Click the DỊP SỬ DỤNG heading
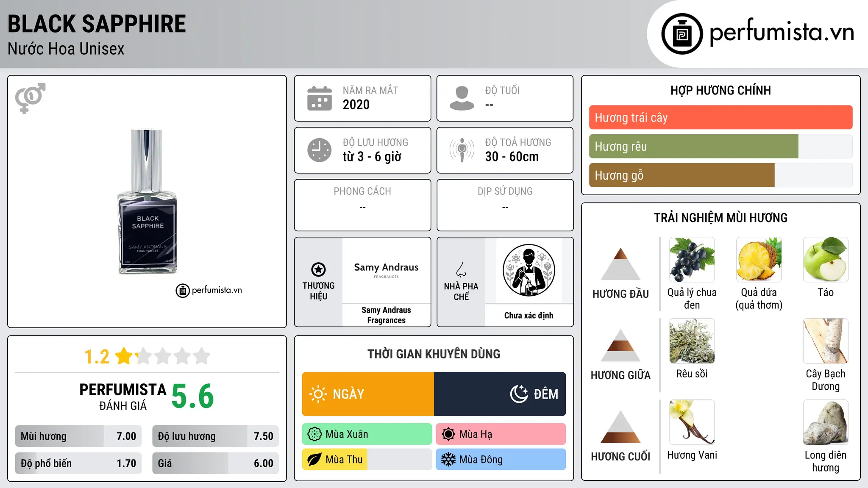 click(505, 191)
